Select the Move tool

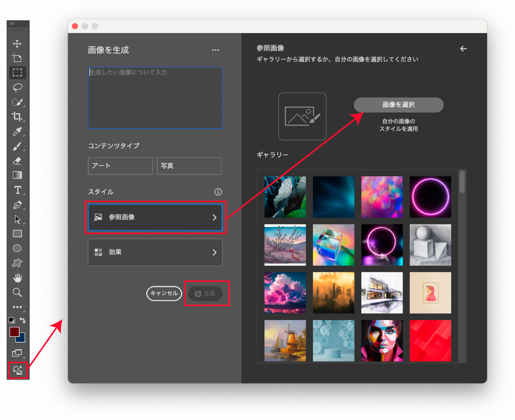(17, 44)
